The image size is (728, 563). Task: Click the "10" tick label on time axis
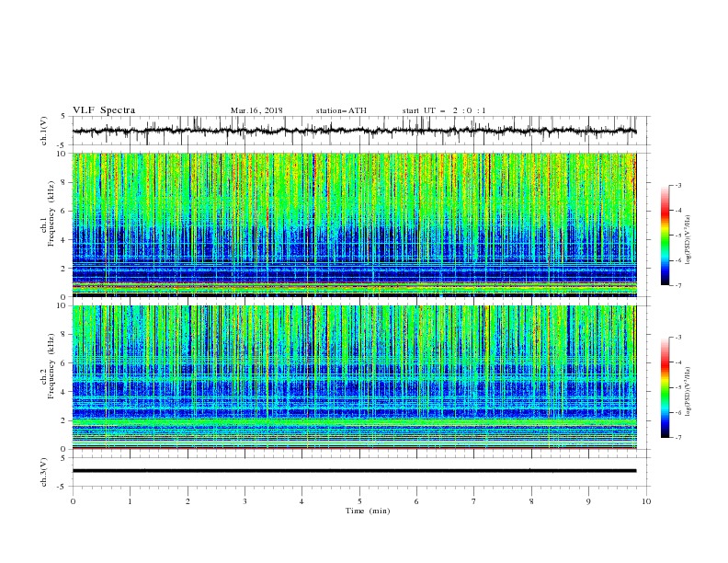(646, 501)
